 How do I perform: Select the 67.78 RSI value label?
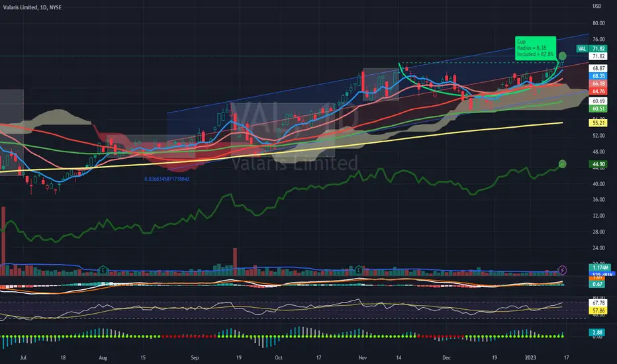[x=598, y=303]
